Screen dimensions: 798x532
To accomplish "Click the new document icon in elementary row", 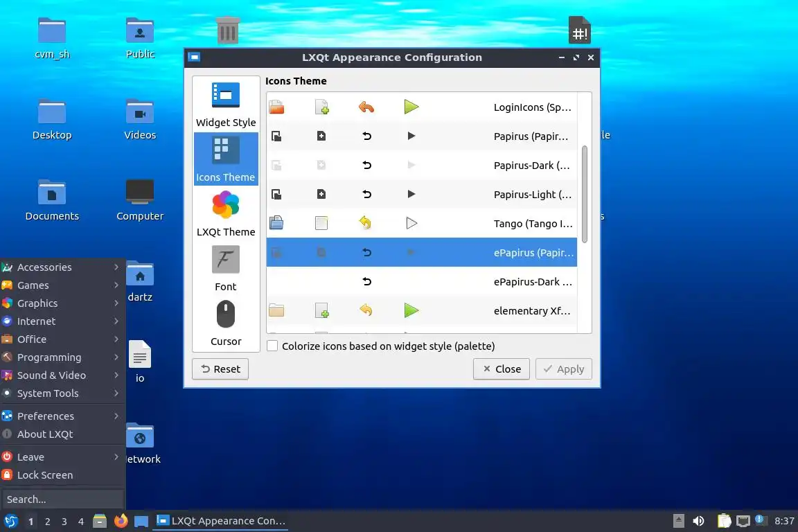I will click(321, 310).
